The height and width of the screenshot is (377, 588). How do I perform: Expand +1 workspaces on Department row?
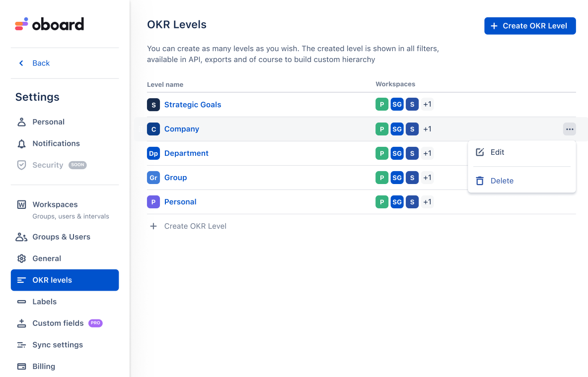[427, 153]
